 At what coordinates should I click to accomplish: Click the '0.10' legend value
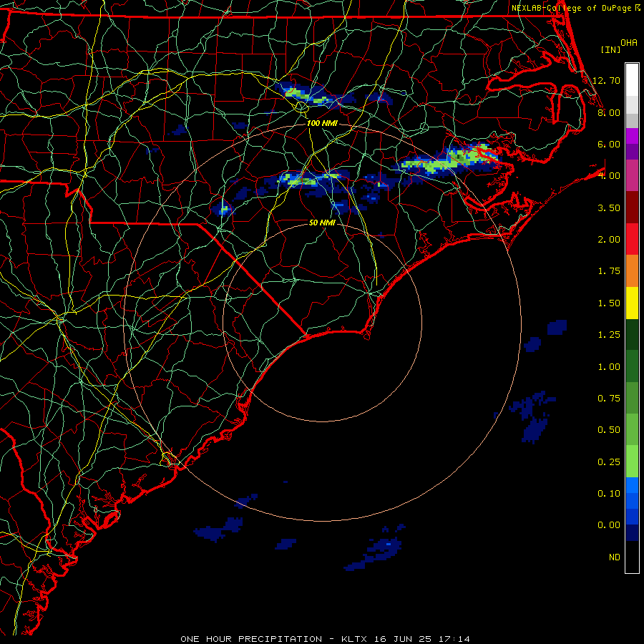click(x=609, y=494)
